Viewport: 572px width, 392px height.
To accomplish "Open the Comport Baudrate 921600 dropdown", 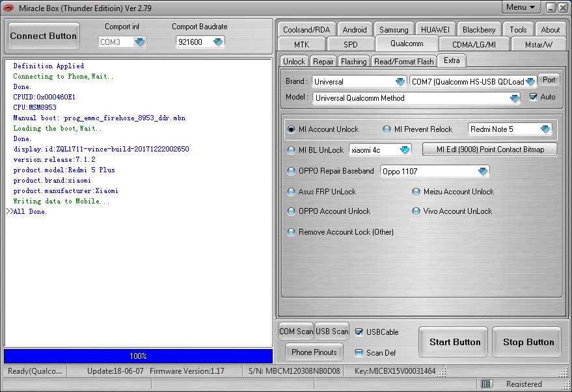I will pos(218,42).
